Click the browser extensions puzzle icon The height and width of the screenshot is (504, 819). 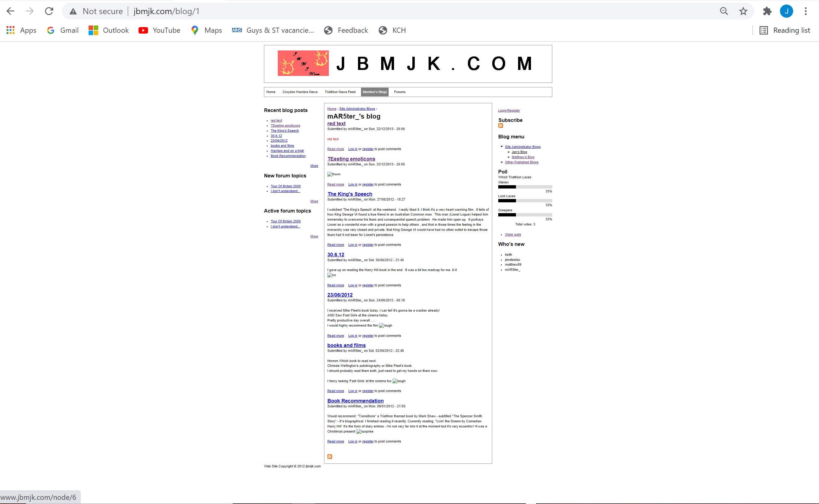[768, 11]
